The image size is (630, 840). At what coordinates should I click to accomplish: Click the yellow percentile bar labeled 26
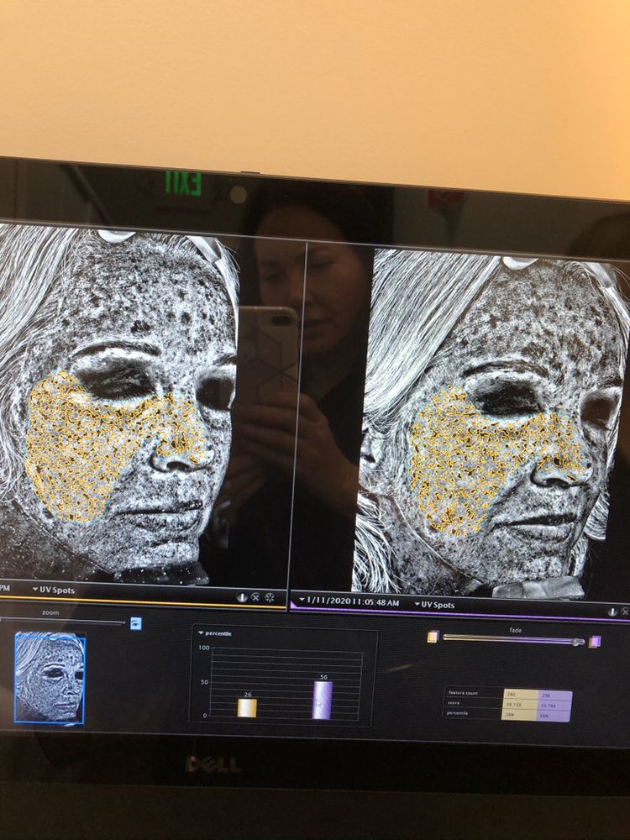[x=246, y=707]
